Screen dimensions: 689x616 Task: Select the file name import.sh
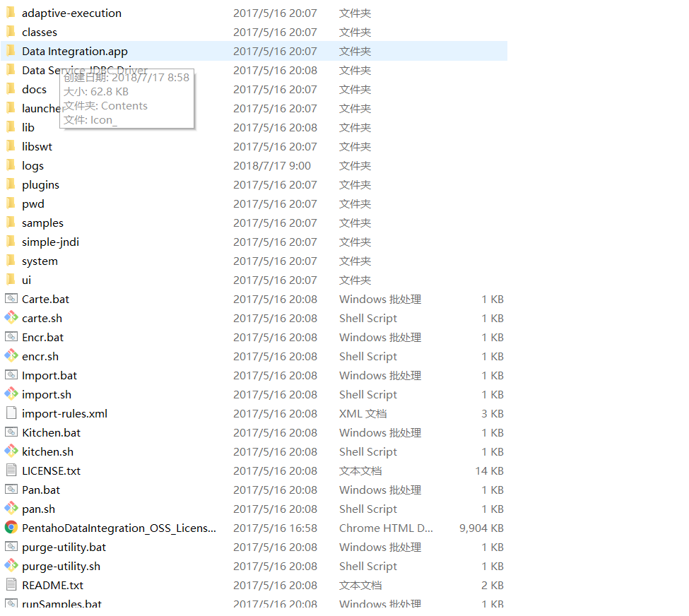pyautogui.click(x=47, y=395)
